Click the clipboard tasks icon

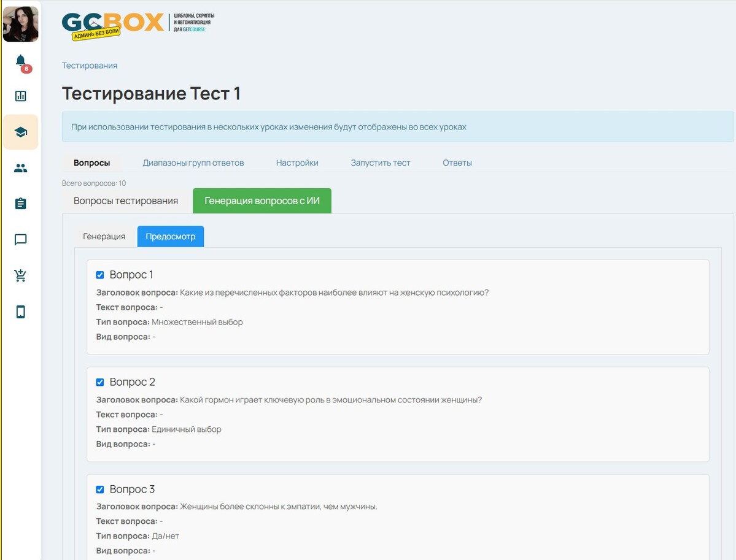coord(20,204)
